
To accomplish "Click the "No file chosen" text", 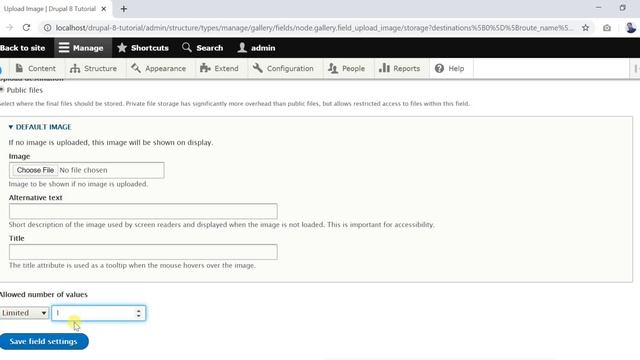I will tap(83, 170).
